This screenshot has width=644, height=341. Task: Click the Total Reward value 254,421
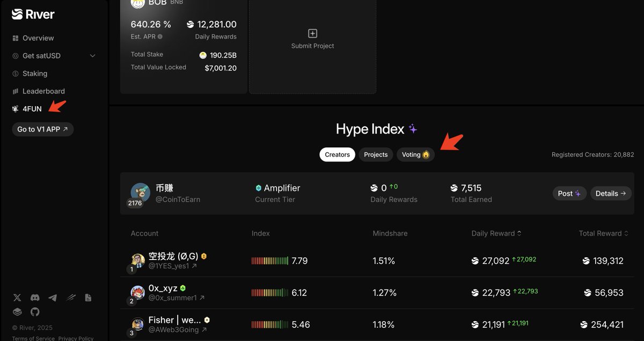608,325
